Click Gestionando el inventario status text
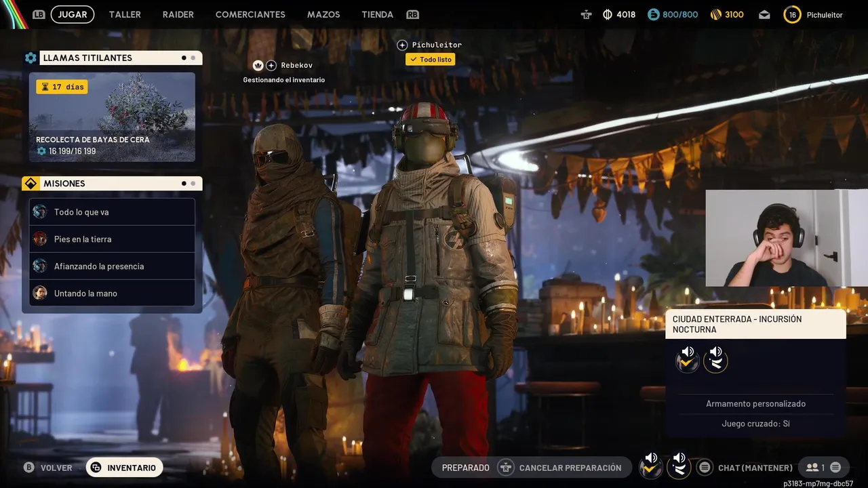This screenshot has width=868, height=488. click(x=284, y=80)
